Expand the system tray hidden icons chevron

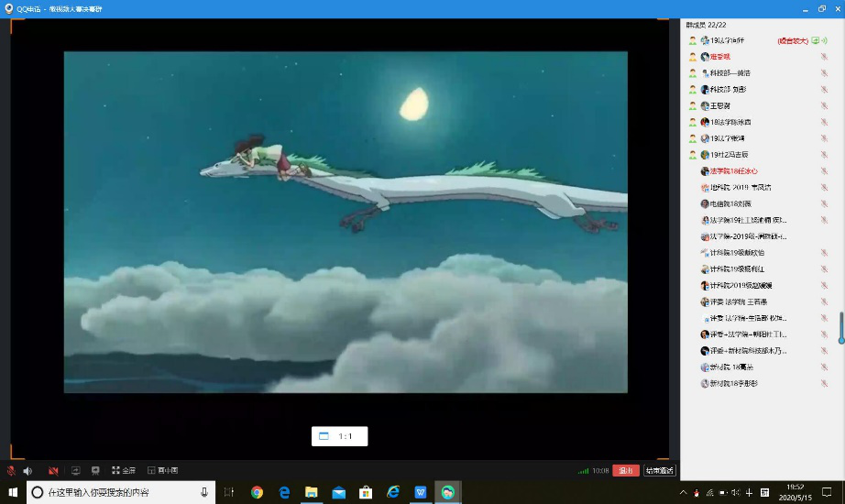(684, 492)
